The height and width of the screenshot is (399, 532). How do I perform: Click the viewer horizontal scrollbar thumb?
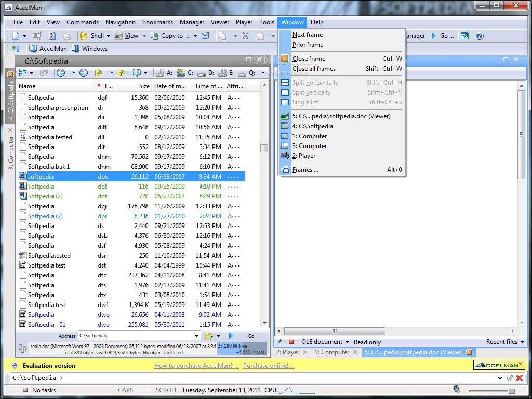pyautogui.click(x=335, y=331)
